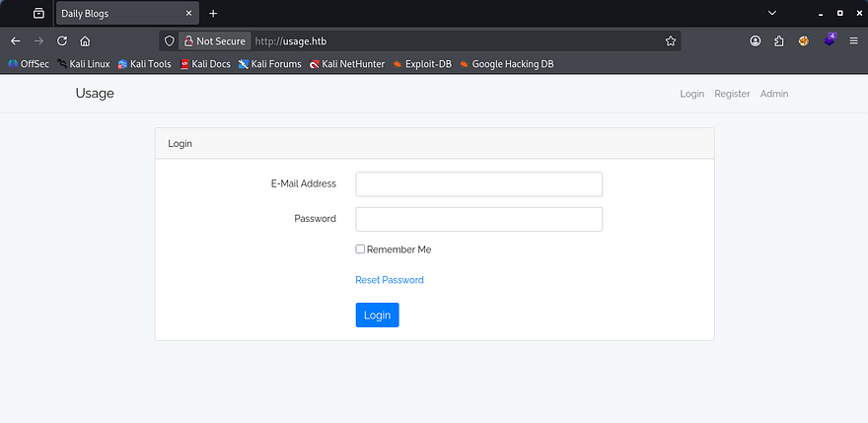Show site info via Not Secure badge
This screenshot has height=423, width=868.
click(x=213, y=41)
